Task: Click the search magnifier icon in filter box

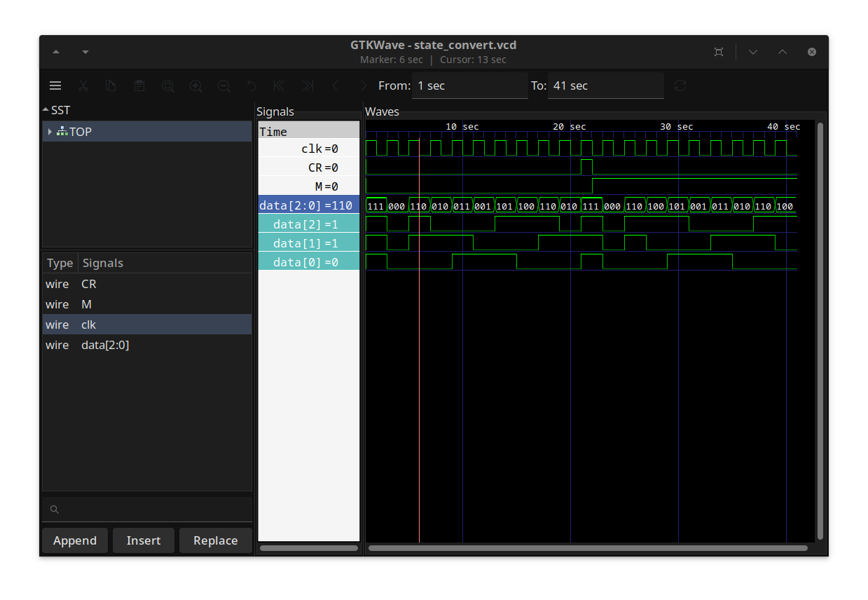Action: click(55, 510)
